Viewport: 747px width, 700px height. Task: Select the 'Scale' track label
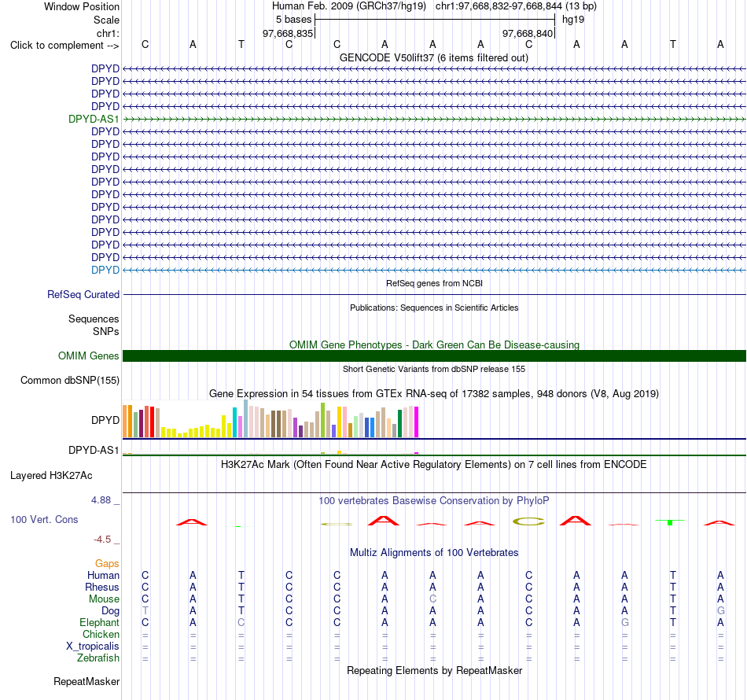coord(106,20)
